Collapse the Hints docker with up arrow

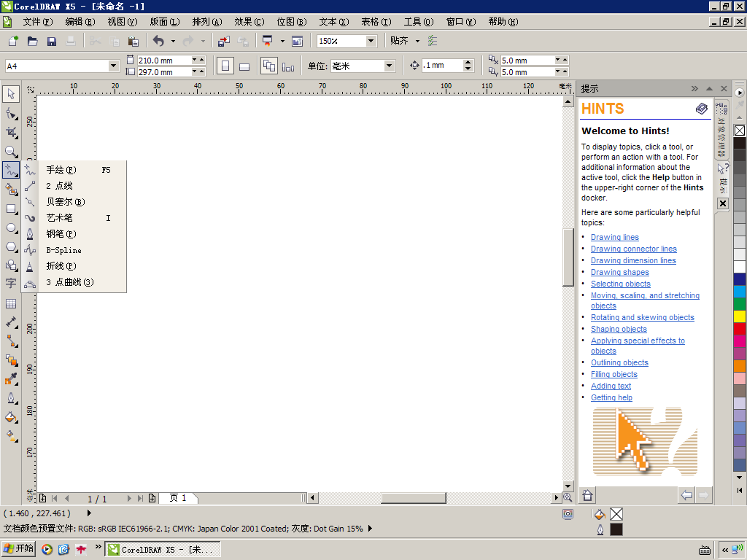pos(709,88)
